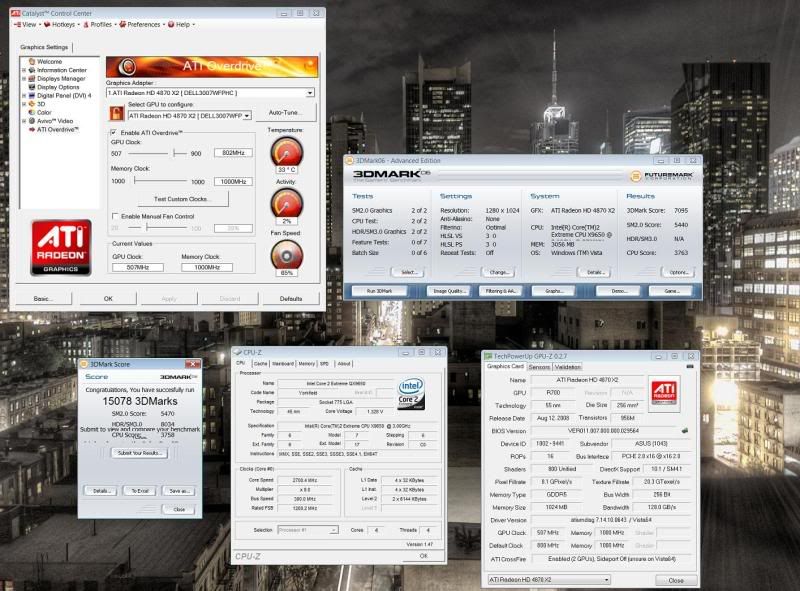Image resolution: width=800 pixels, height=591 pixels.
Task: Click the round icon on ATI Overdrive banner
Action: (127, 66)
